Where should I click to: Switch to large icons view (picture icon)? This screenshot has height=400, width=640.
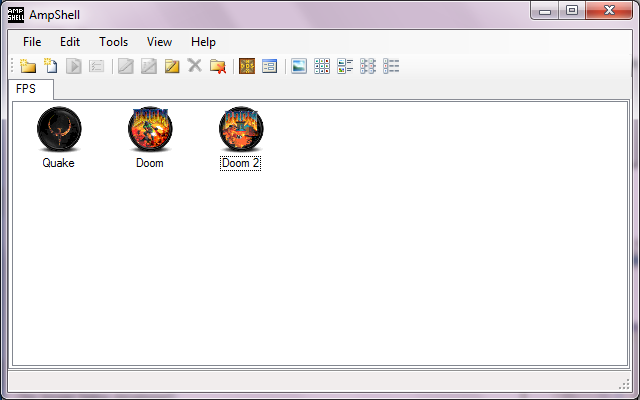click(x=298, y=66)
